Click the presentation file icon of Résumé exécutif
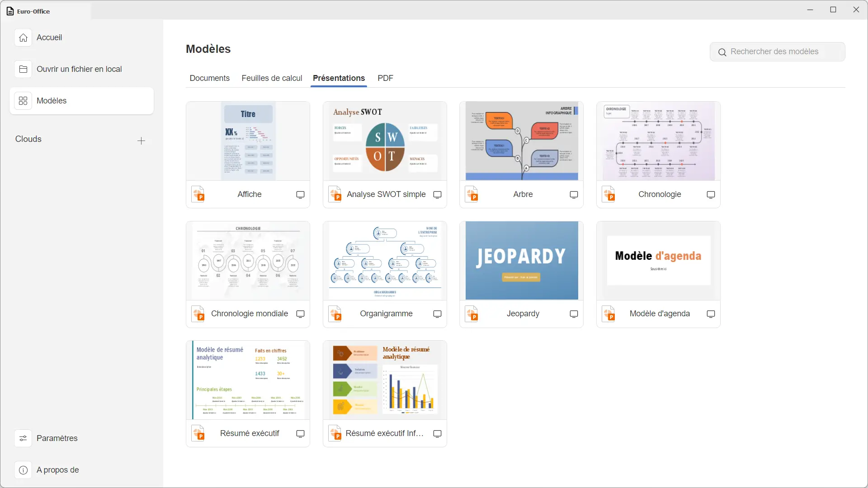The width and height of the screenshot is (868, 488). [198, 433]
